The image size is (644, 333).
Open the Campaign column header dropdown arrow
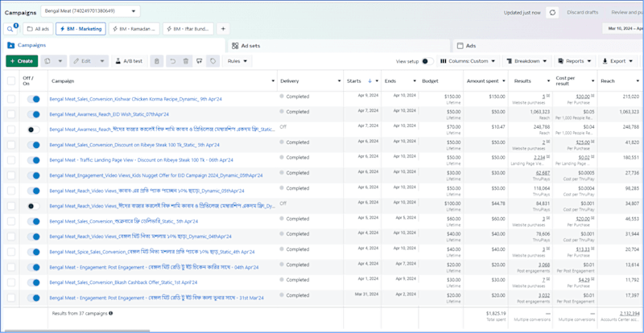click(273, 81)
